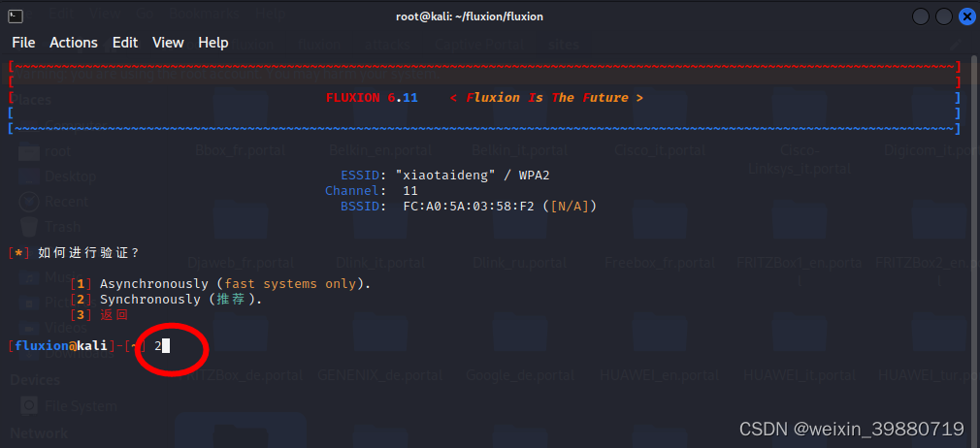This screenshot has height=448, width=980.
Task: Minimize the terminal window
Action: (x=921, y=16)
